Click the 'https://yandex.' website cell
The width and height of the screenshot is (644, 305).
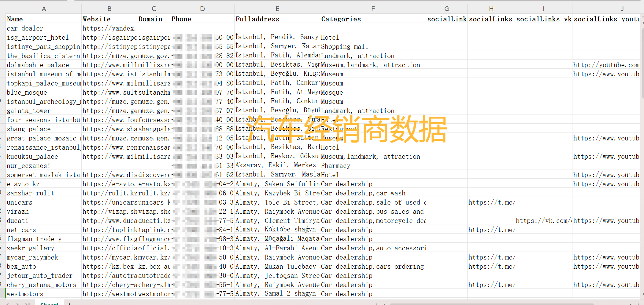click(x=109, y=28)
